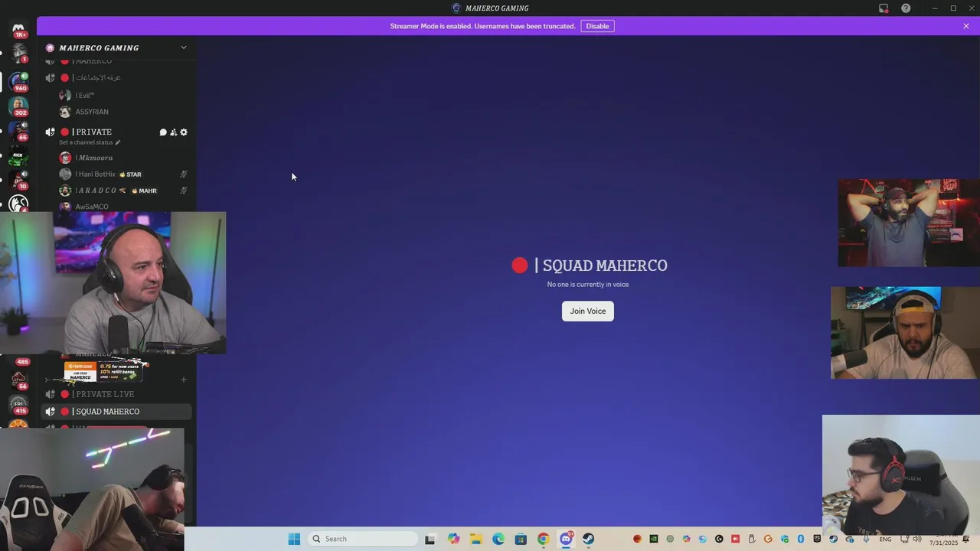Open chat icon for PRIVATE channel
This screenshot has width=980, height=551.
[163, 132]
